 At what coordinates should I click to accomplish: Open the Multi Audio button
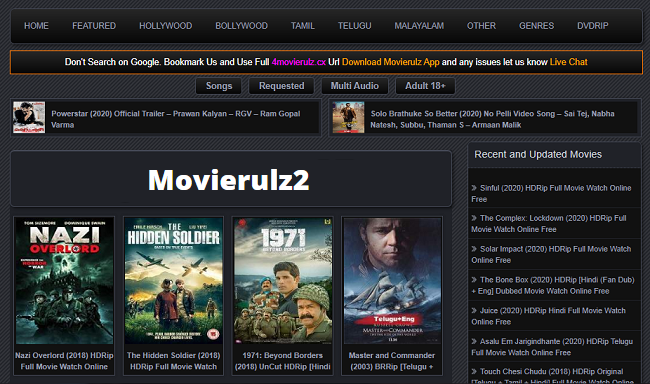[354, 86]
